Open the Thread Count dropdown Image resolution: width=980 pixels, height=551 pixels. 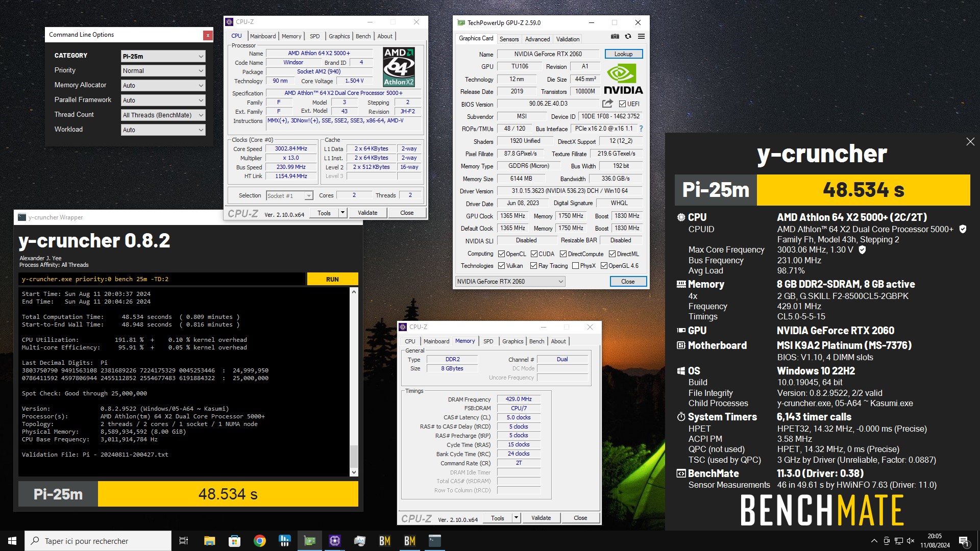coord(163,115)
